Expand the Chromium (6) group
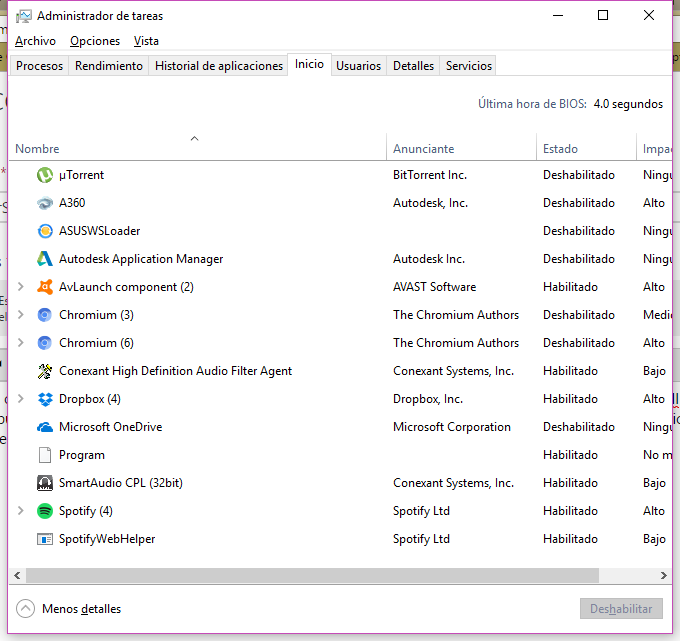 [x=20, y=343]
